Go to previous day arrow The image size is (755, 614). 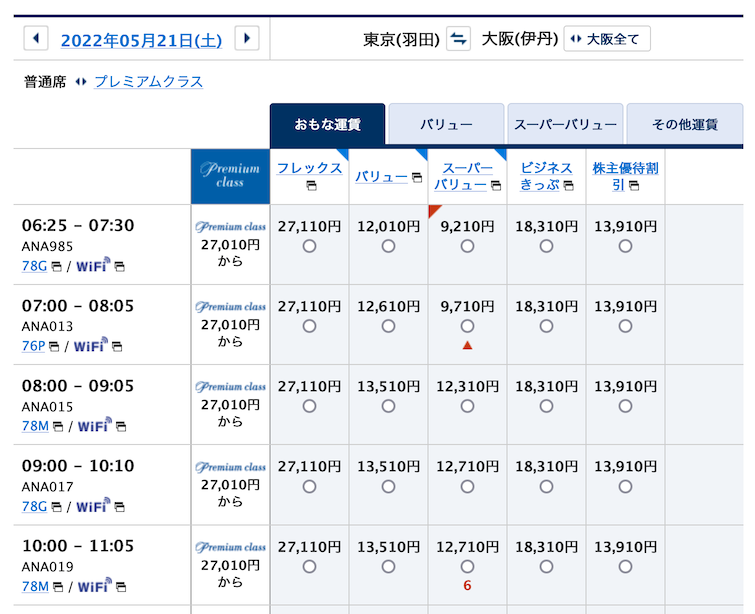(x=36, y=39)
